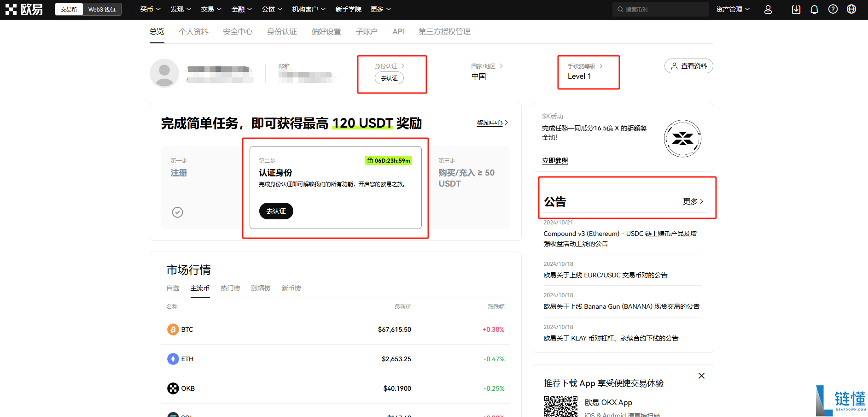Screen dimensions: 868x417
Task: Select the 主流币 market tab
Action: coord(200,288)
